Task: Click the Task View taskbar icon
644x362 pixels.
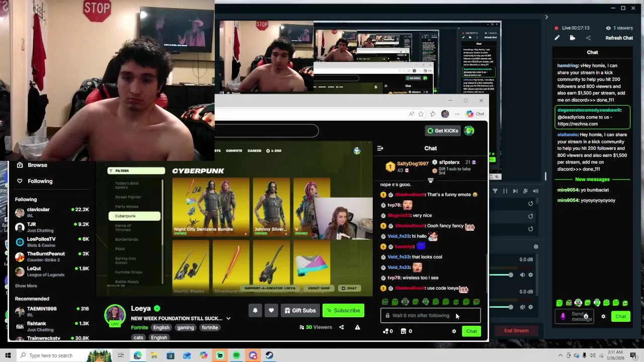Action: [x=121, y=355]
